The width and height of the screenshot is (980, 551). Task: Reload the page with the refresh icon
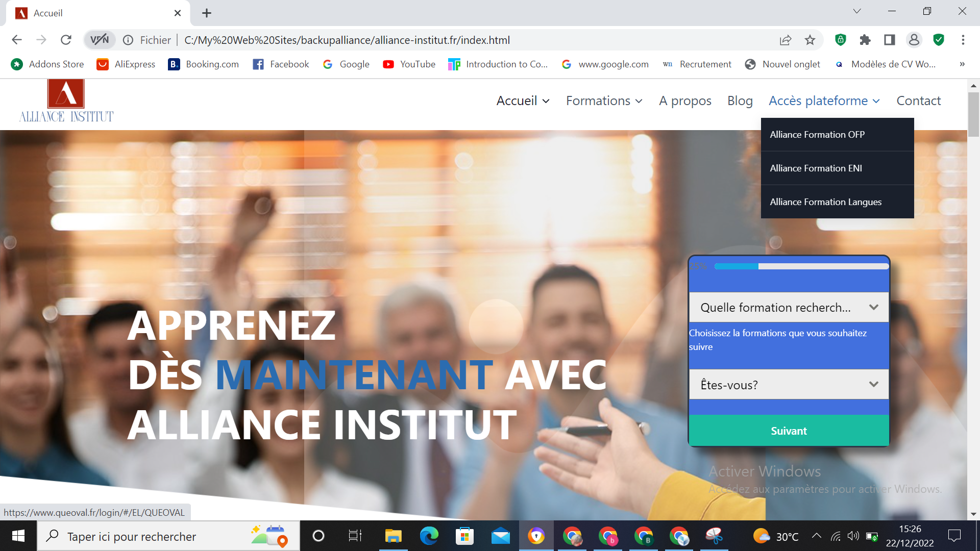[x=66, y=40]
